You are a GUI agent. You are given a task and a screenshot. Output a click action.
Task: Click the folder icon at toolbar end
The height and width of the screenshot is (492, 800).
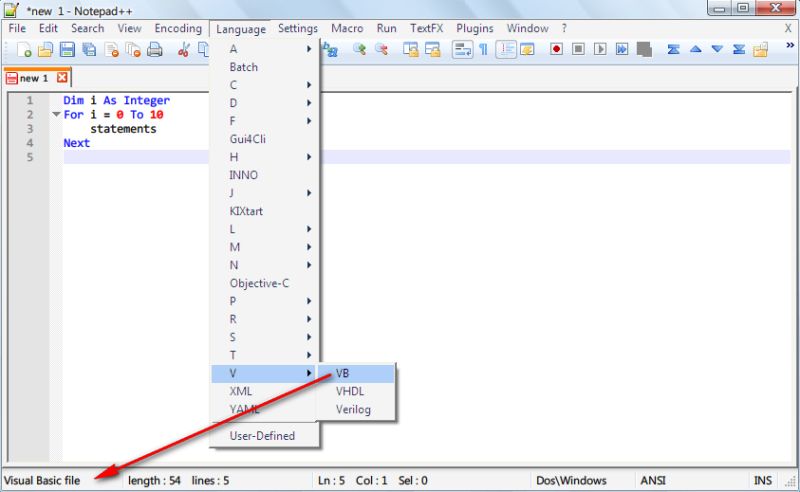(761, 50)
